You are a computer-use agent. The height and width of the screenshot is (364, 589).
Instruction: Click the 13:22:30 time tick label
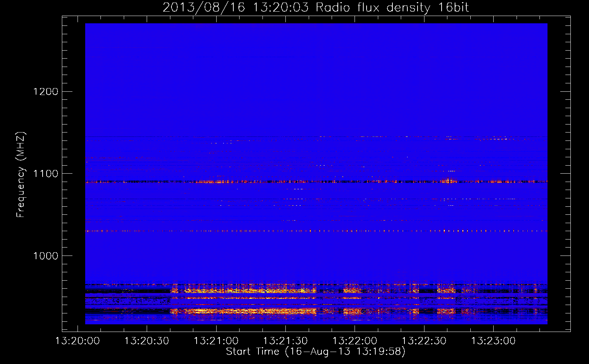coord(424,341)
